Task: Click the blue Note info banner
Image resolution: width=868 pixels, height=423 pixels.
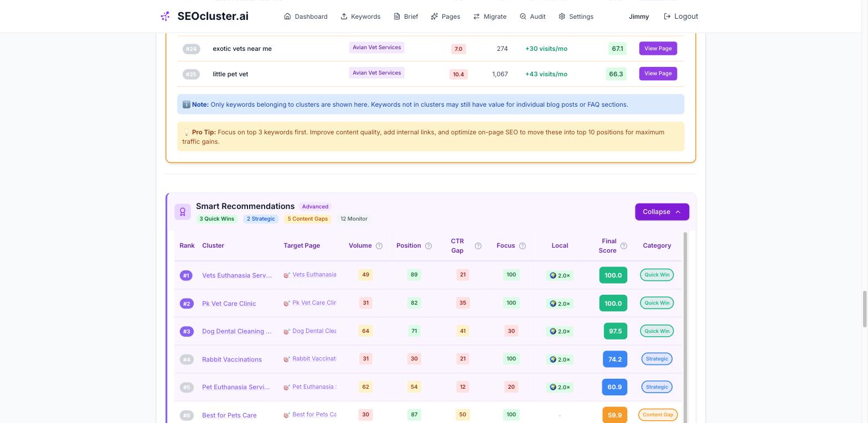Action: 431,105
